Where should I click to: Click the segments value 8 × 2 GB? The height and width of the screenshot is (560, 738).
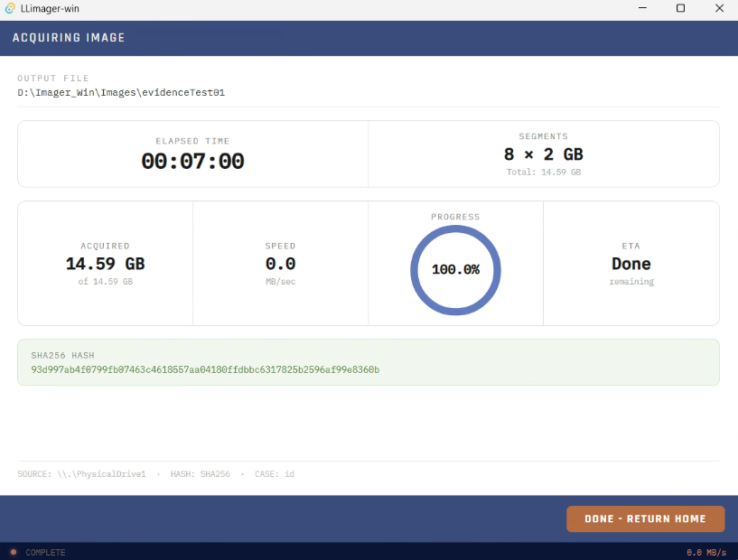pos(544,154)
